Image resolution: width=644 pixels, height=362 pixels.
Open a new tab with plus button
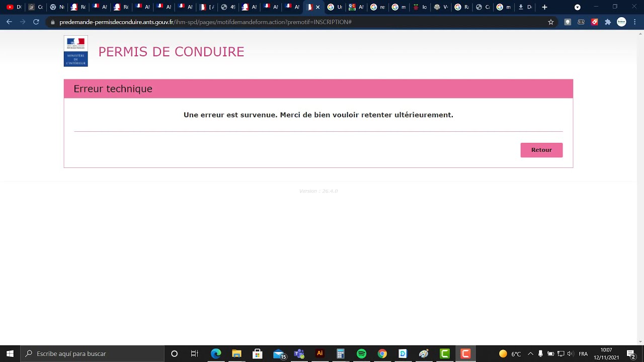[544, 7]
